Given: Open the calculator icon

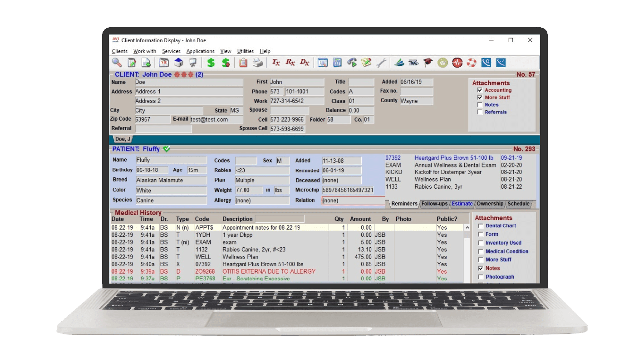Looking at the screenshot, I should click(x=337, y=63).
